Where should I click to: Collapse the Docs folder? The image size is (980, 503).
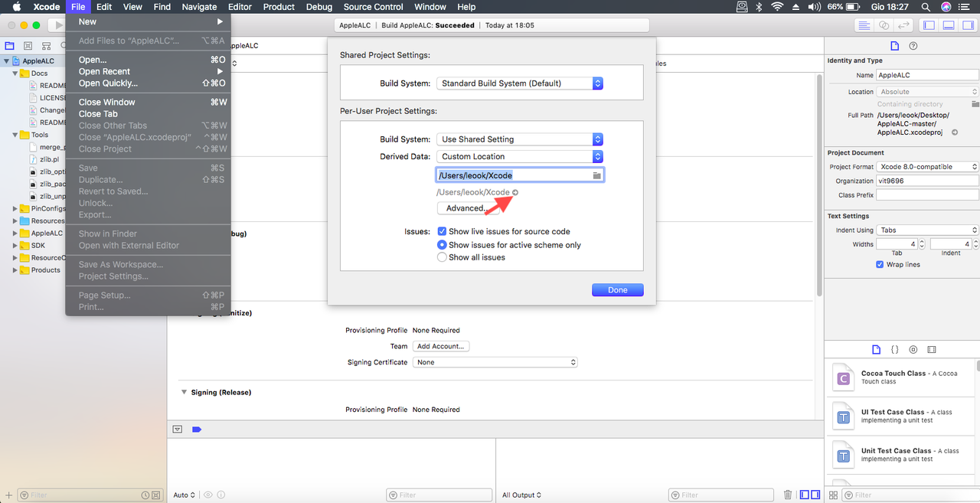(x=15, y=73)
